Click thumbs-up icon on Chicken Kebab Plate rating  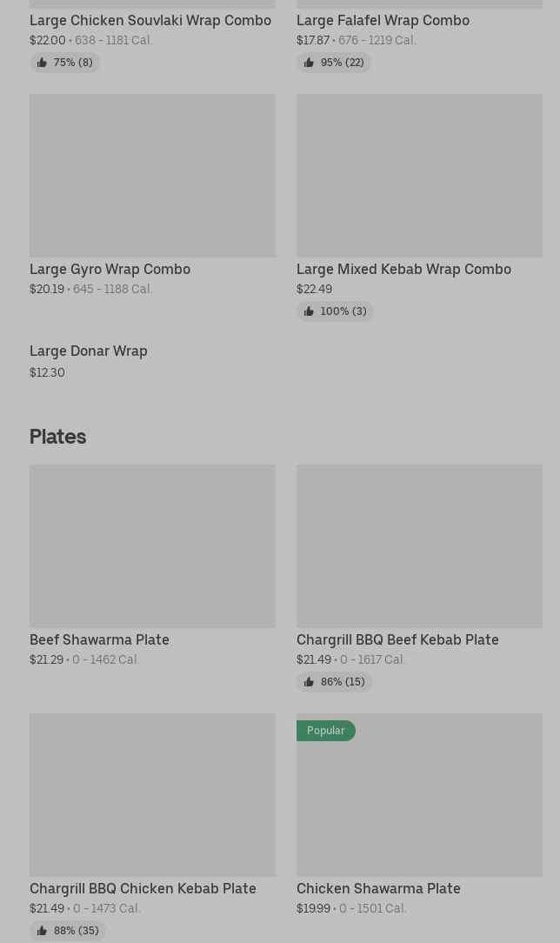point(42,930)
